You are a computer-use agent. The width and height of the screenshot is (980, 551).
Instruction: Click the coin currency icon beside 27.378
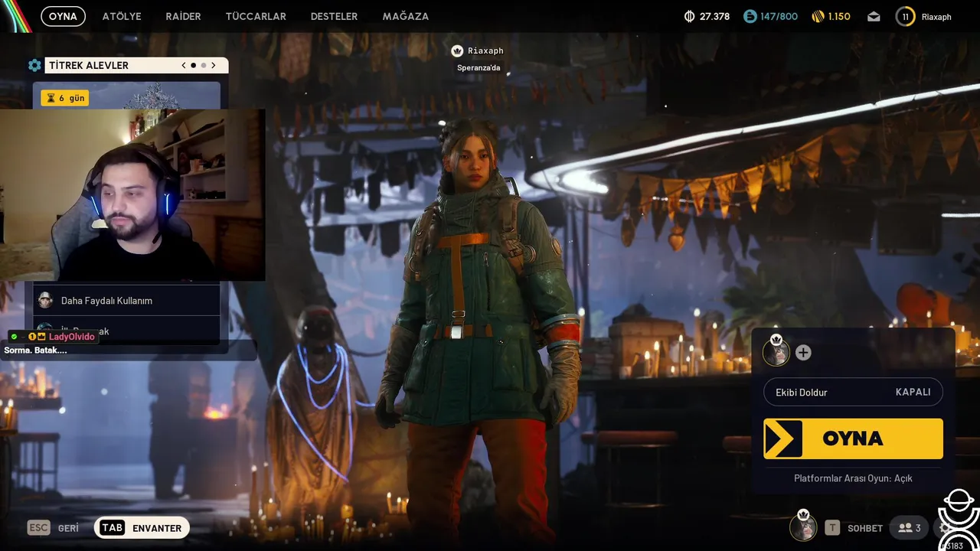coord(689,16)
